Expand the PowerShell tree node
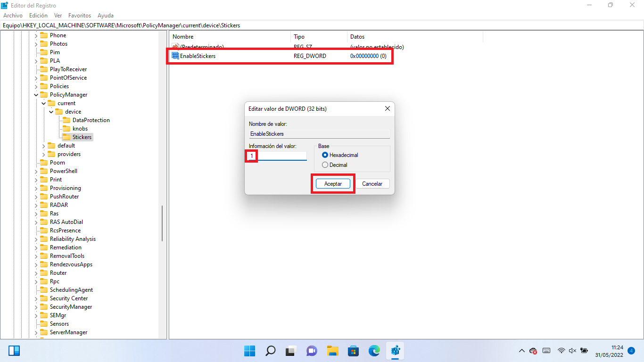This screenshot has width=644, height=362. click(36, 171)
